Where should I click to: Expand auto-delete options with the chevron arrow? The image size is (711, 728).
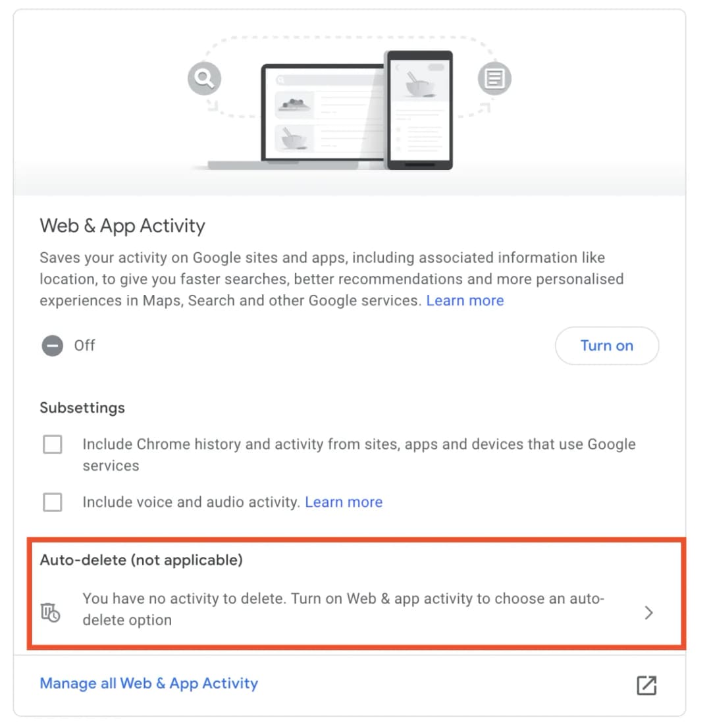[x=648, y=613]
